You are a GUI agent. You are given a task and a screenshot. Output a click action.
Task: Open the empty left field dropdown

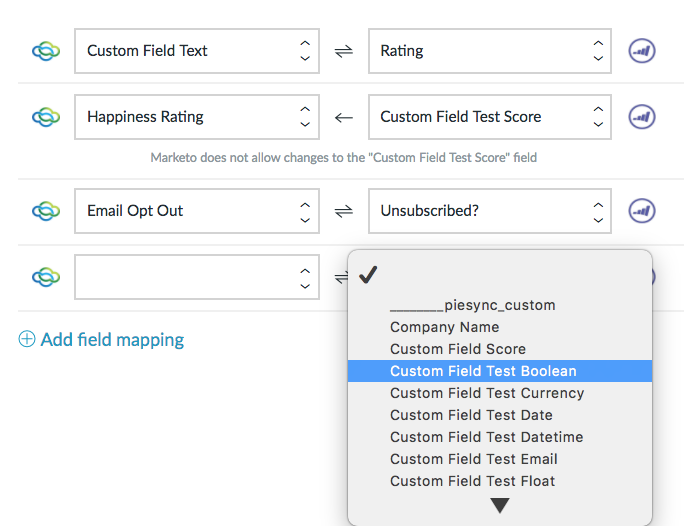click(x=197, y=277)
